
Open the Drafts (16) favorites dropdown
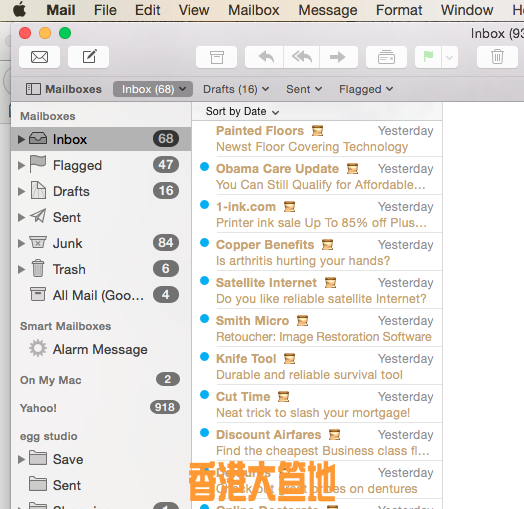coord(236,89)
